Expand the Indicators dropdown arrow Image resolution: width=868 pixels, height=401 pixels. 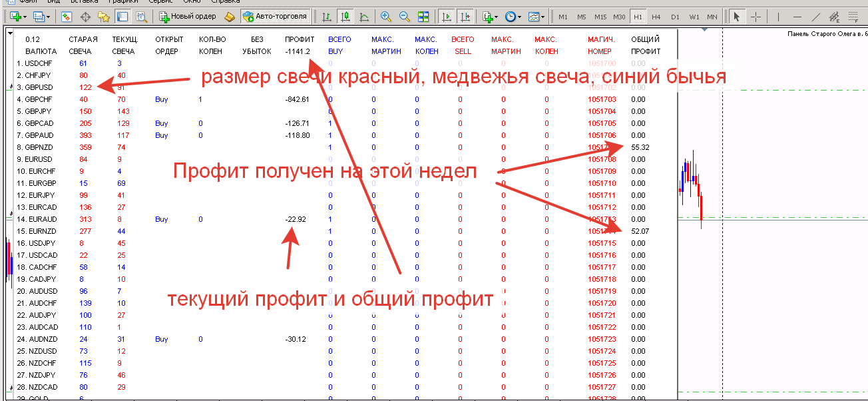coord(497,17)
